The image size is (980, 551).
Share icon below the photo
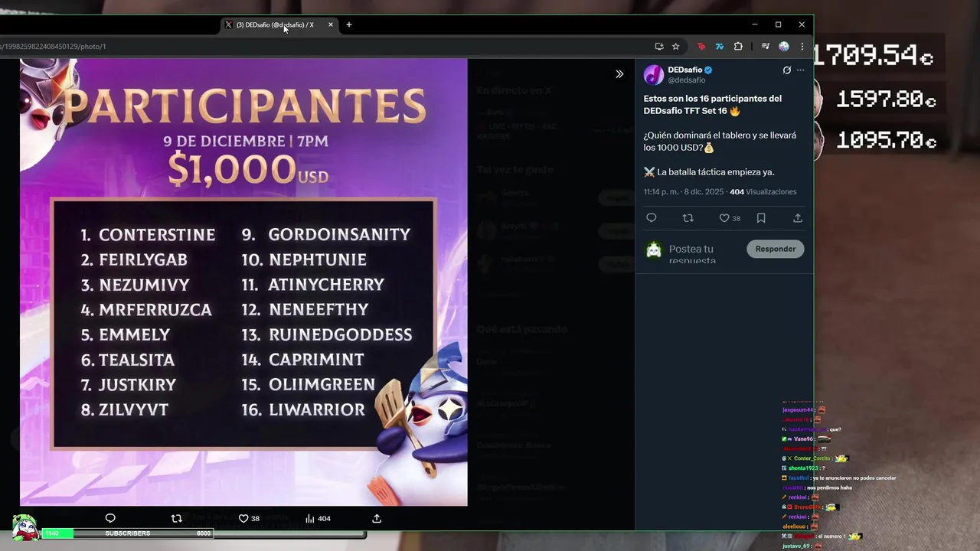coord(377,518)
